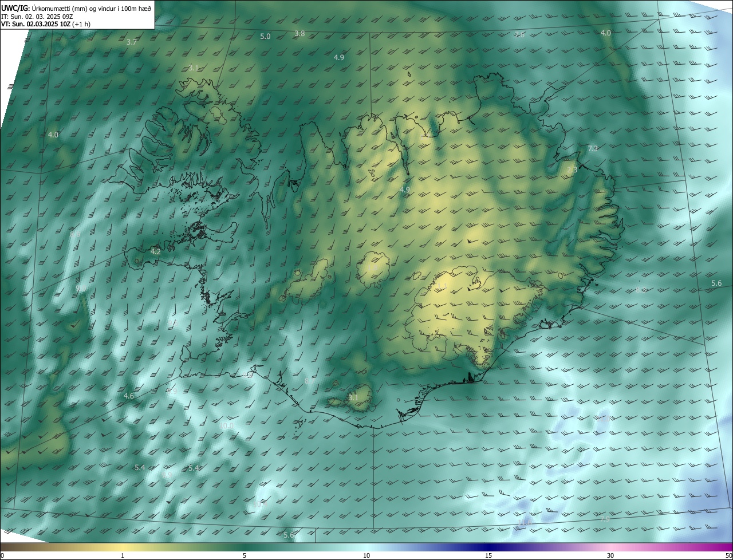
Task: Click the pale yellow segment of the color bar
Action: click(123, 547)
